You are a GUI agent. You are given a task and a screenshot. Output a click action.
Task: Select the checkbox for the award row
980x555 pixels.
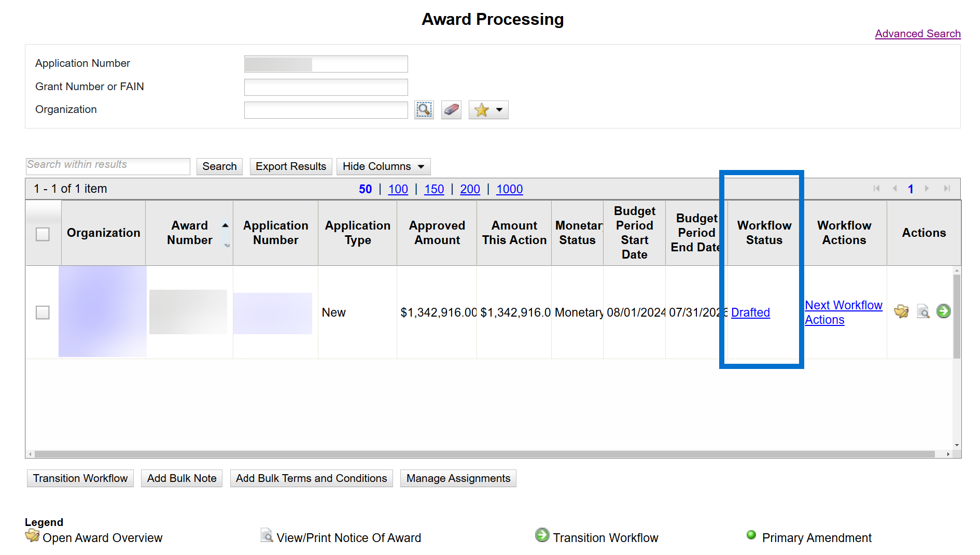[43, 312]
